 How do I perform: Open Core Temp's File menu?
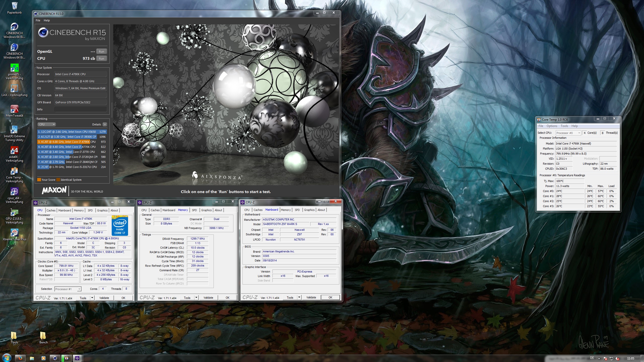point(541,126)
